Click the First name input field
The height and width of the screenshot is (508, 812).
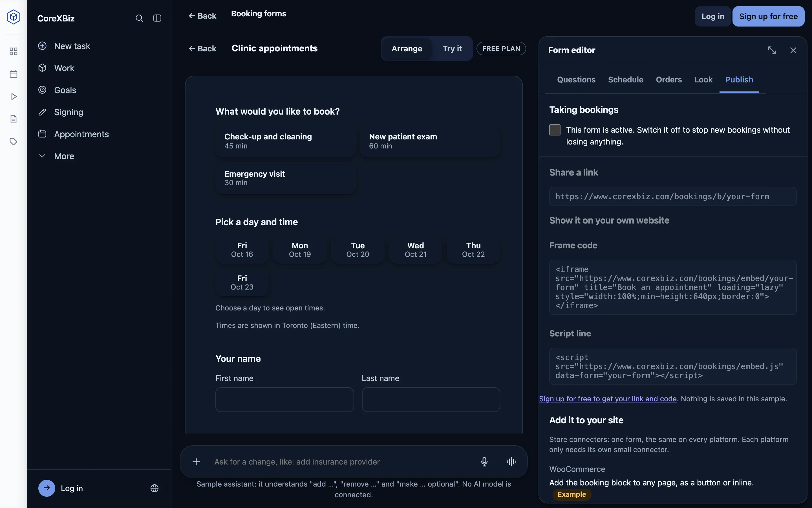coord(284,399)
